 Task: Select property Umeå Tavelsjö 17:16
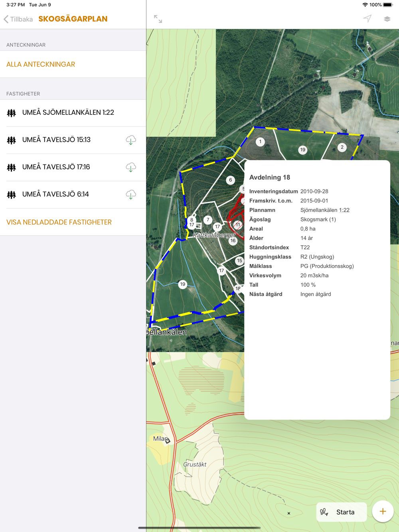(56, 167)
